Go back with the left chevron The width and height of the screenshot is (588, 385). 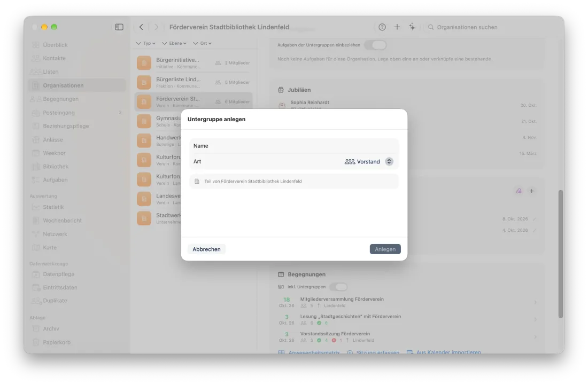click(x=141, y=27)
